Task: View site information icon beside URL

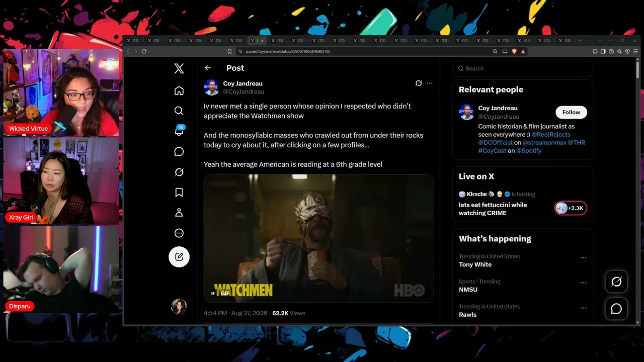Action: click(240, 51)
